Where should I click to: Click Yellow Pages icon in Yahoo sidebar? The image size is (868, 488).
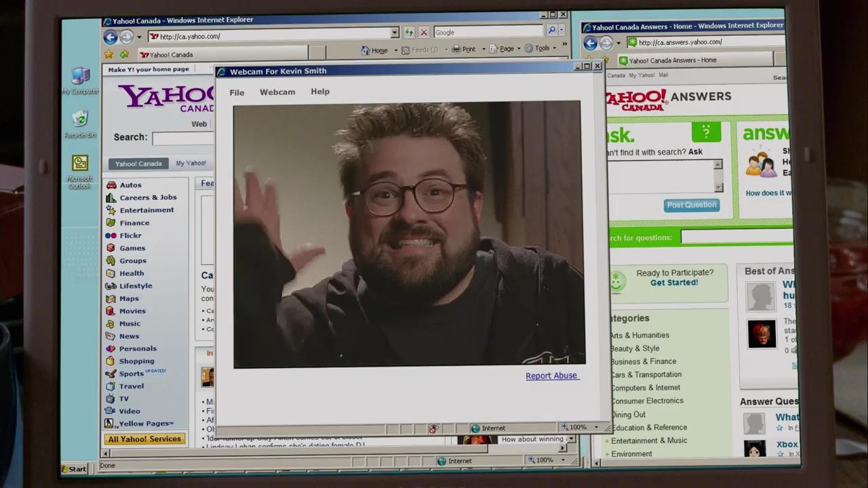[109, 424]
